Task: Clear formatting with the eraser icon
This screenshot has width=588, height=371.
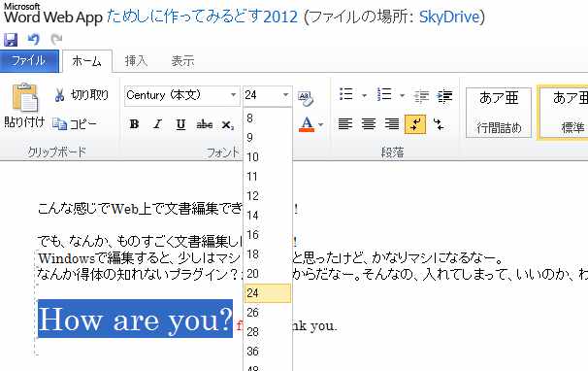Action: 306,98
